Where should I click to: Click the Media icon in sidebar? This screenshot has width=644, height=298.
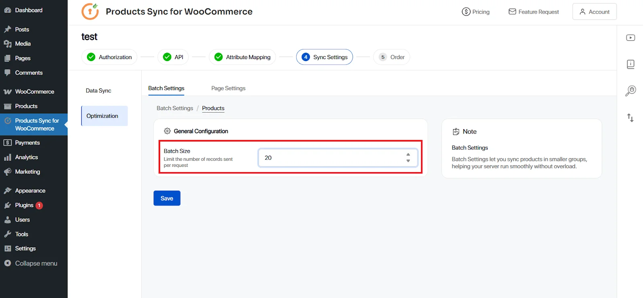coord(7,44)
